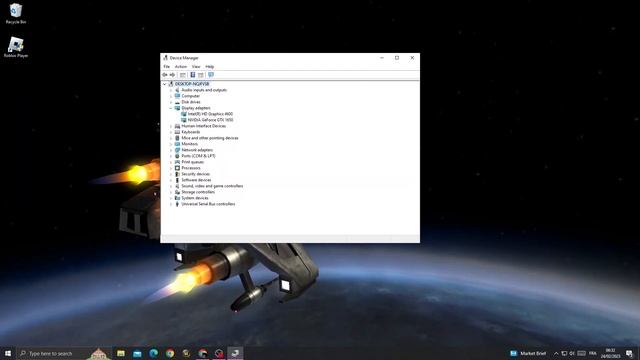Expand the Processors chevron

click(x=171, y=168)
